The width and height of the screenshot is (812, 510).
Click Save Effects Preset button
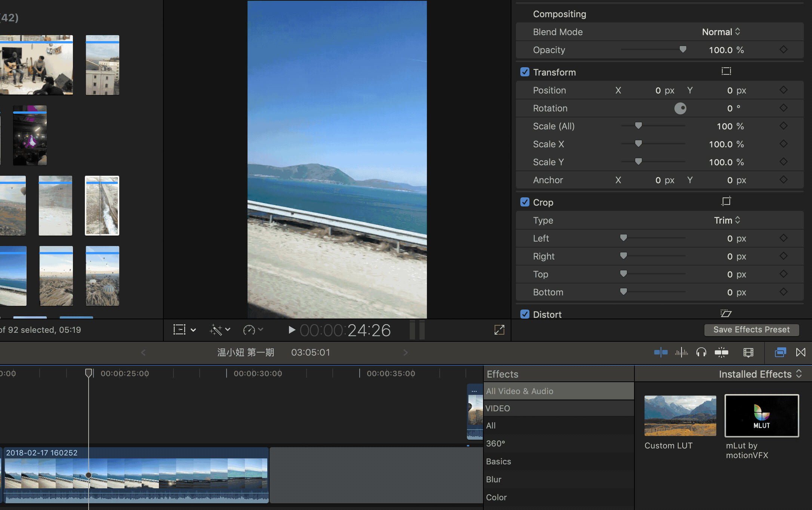tap(751, 330)
